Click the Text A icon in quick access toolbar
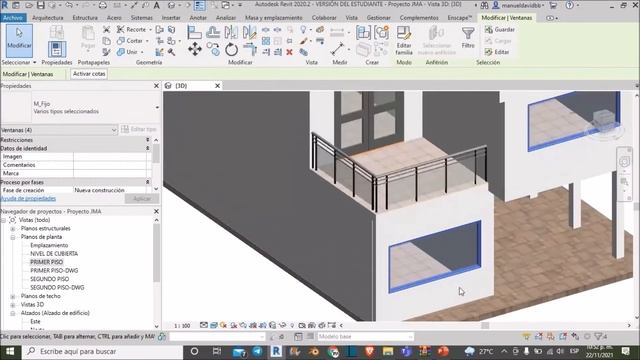 157,5
